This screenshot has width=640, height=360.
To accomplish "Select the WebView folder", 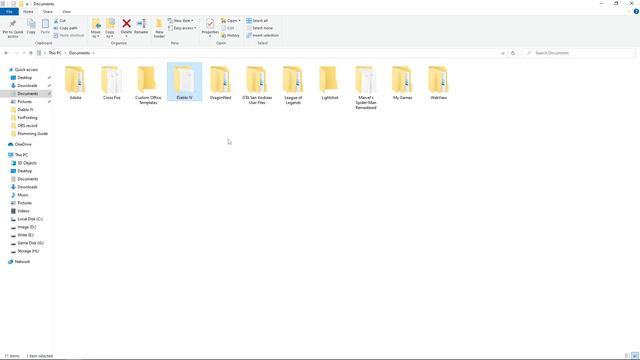I will 438,83.
